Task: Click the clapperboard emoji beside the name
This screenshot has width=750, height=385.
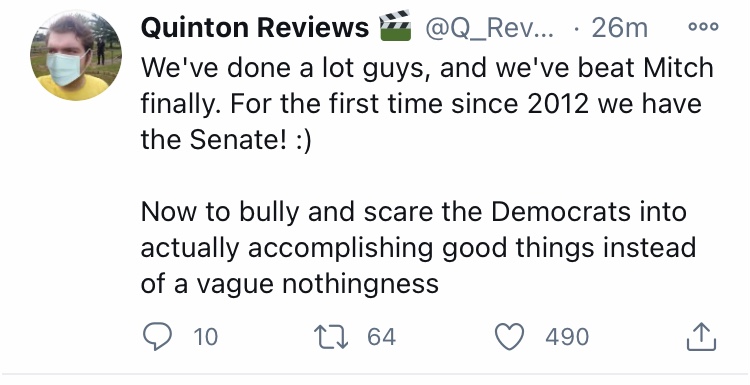Action: point(395,26)
